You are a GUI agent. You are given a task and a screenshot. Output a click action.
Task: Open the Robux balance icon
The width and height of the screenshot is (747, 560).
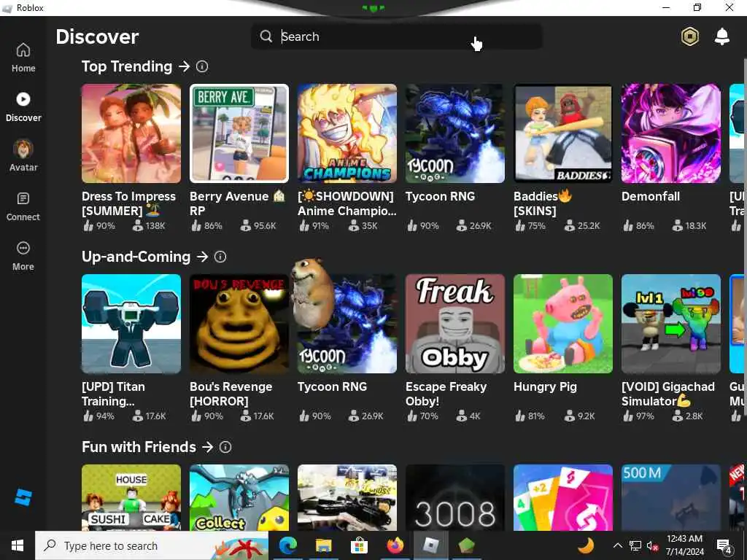(x=689, y=36)
